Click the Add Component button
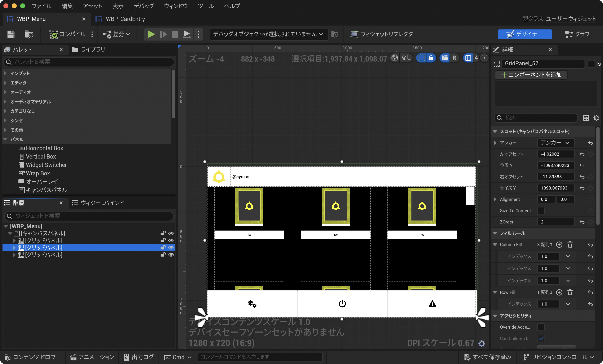Viewport: 603px width, 364px height. [531, 75]
